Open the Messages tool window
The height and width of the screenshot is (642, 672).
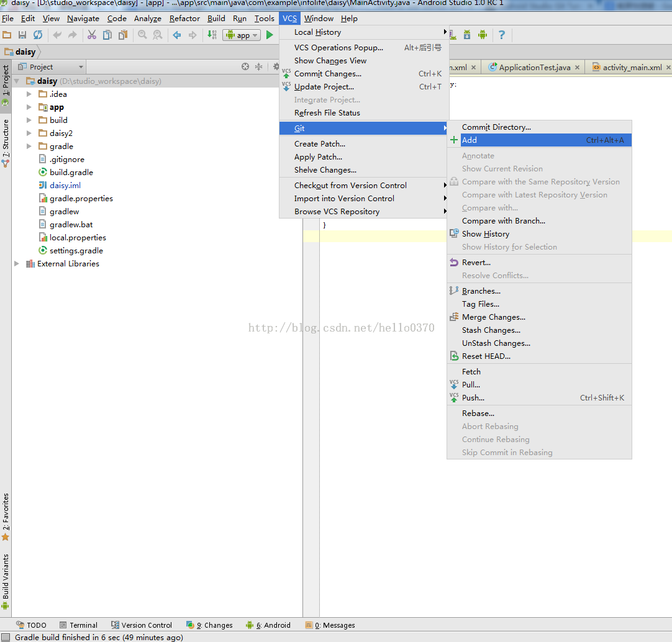click(330, 625)
